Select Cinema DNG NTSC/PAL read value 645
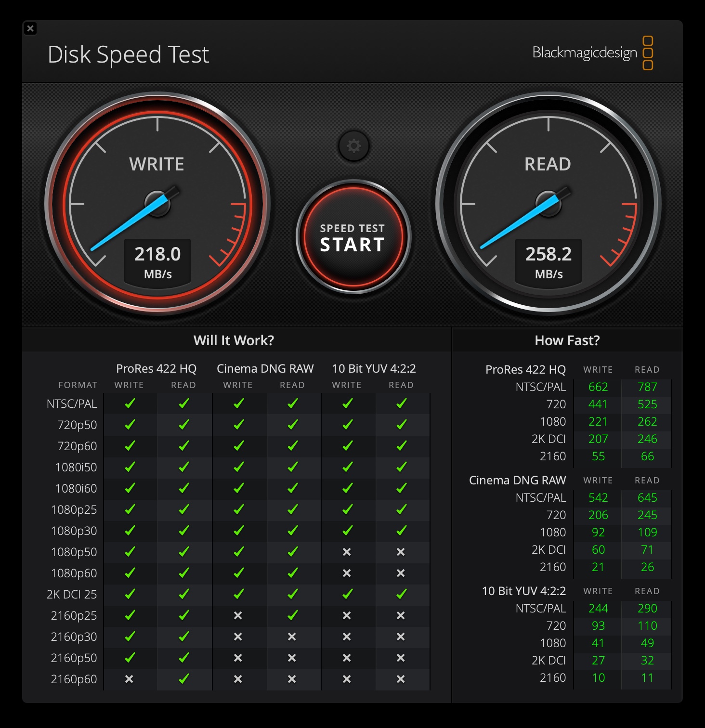The image size is (705, 728). click(x=647, y=498)
